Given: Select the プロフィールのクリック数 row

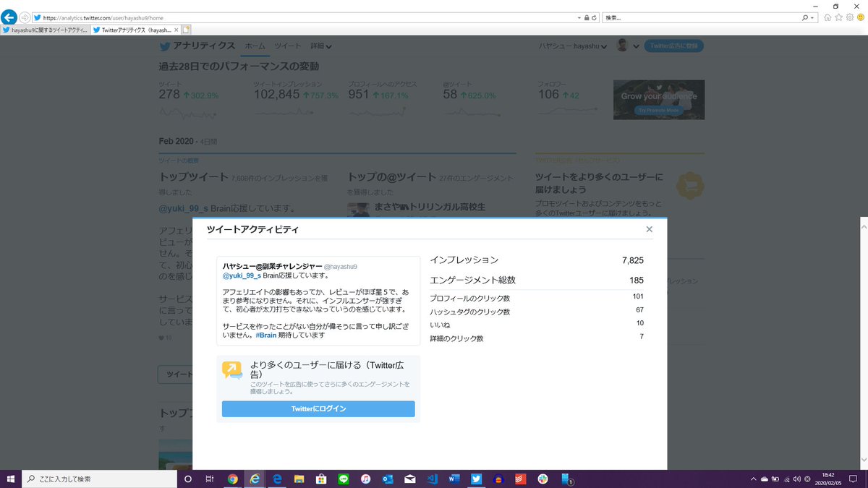Looking at the screenshot, I should tap(537, 297).
